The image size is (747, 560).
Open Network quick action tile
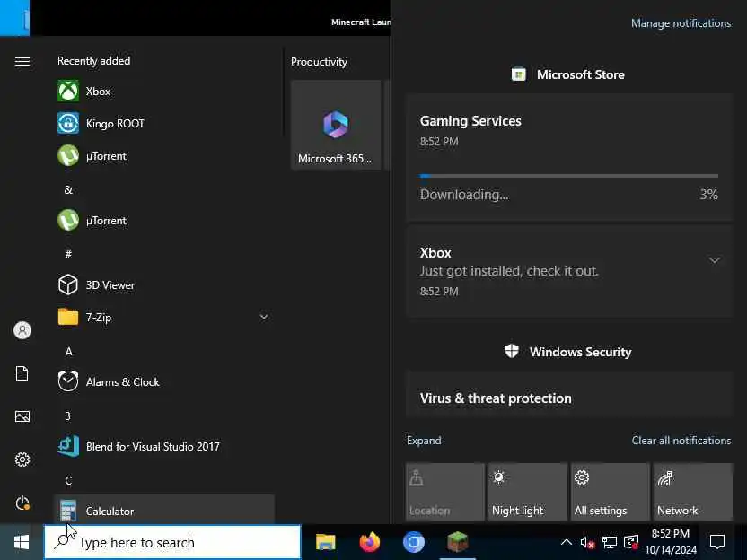click(x=693, y=492)
